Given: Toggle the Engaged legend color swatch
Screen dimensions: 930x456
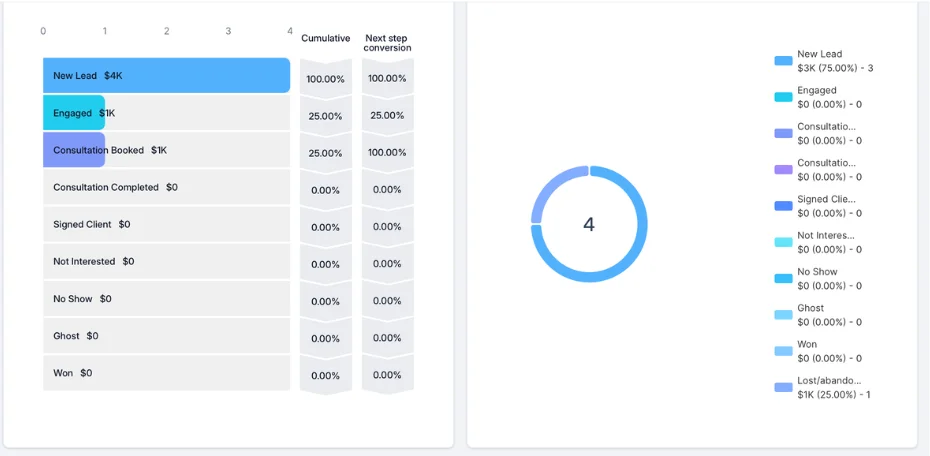Looking at the screenshot, I should (x=784, y=97).
